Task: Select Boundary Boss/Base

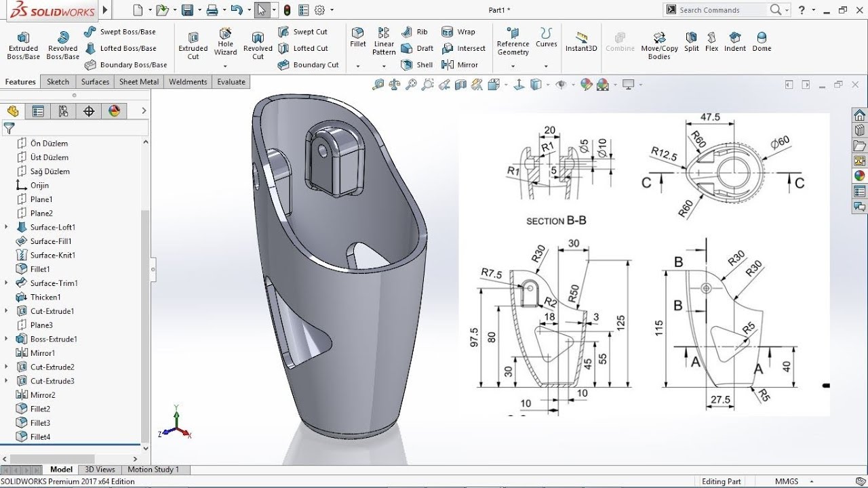Action: (126, 65)
